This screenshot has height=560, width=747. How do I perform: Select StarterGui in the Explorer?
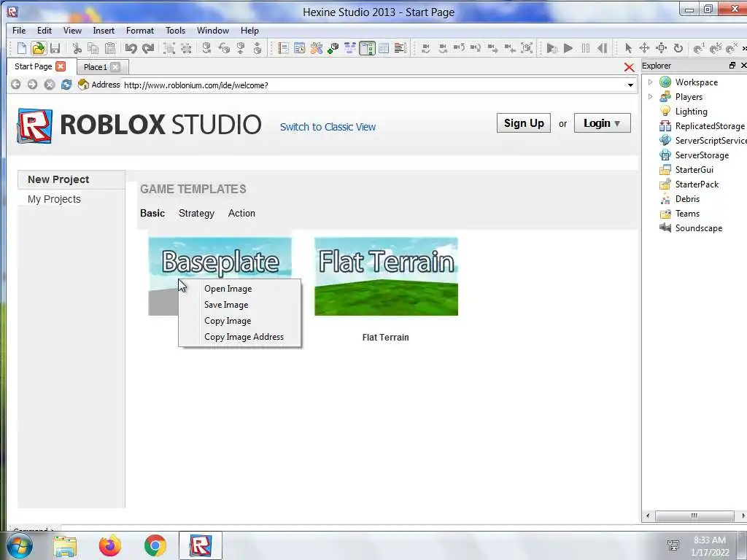694,169
